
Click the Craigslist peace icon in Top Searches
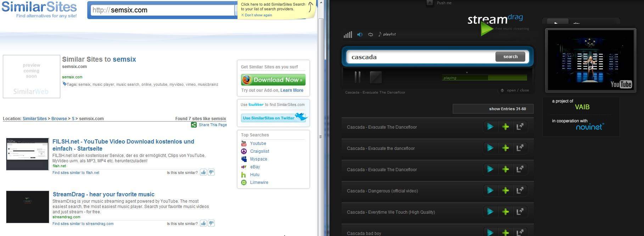(244, 151)
